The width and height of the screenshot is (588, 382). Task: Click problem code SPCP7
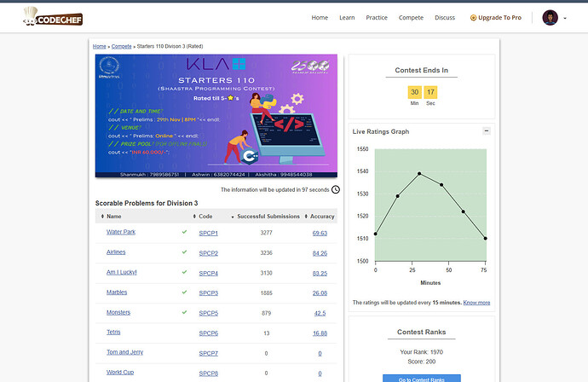[209, 353]
